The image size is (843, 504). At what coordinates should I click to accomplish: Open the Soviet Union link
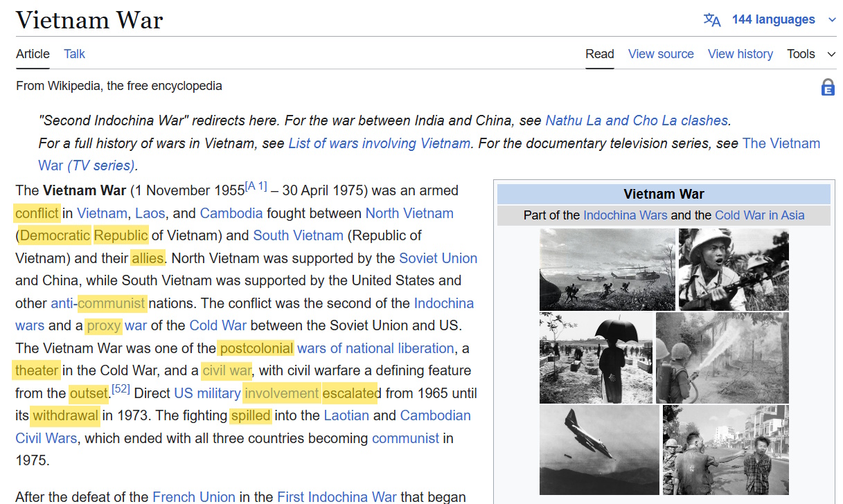[x=438, y=258]
